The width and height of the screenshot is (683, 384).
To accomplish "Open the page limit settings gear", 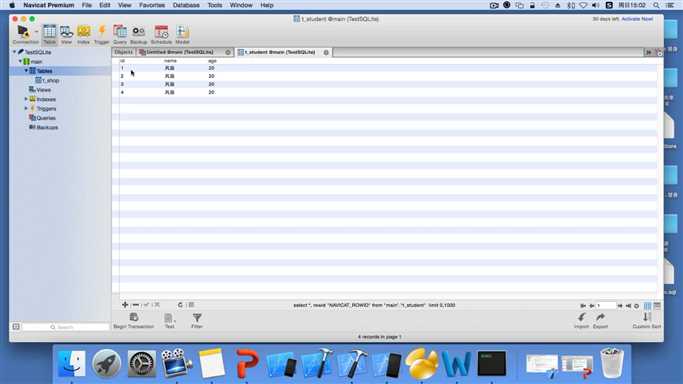I will coord(637,306).
